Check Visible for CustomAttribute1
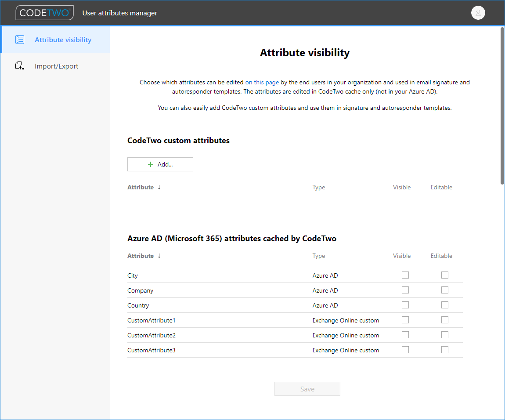Screen dimensions: 505x420 tap(405, 320)
